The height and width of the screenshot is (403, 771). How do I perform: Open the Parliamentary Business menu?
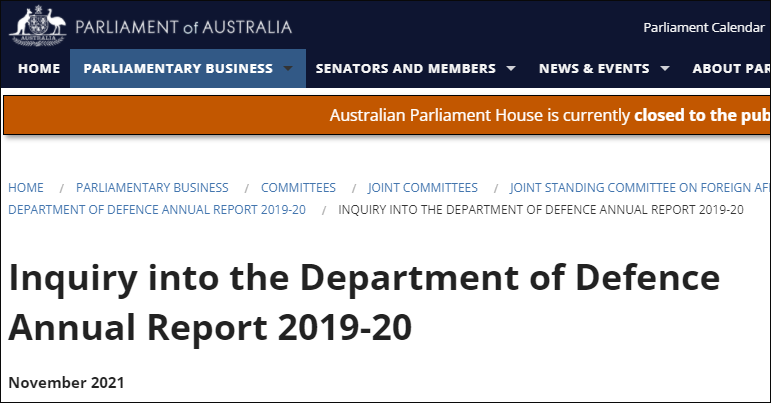tap(178, 69)
